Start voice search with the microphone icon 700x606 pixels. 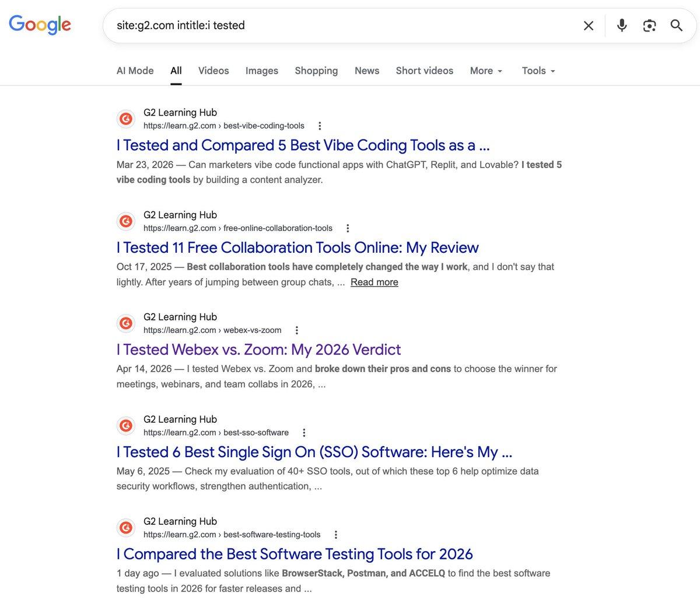(x=621, y=25)
